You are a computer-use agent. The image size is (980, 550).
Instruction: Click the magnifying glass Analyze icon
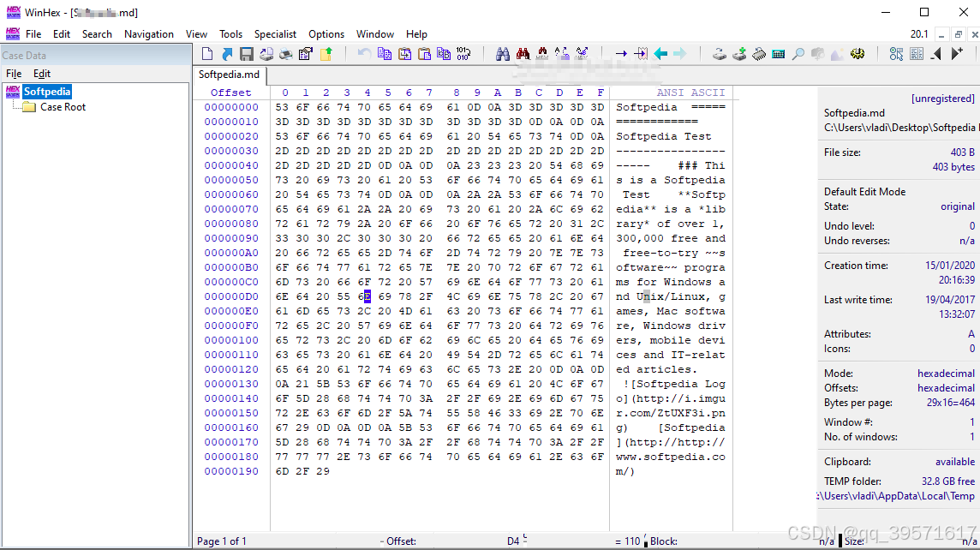tap(798, 54)
